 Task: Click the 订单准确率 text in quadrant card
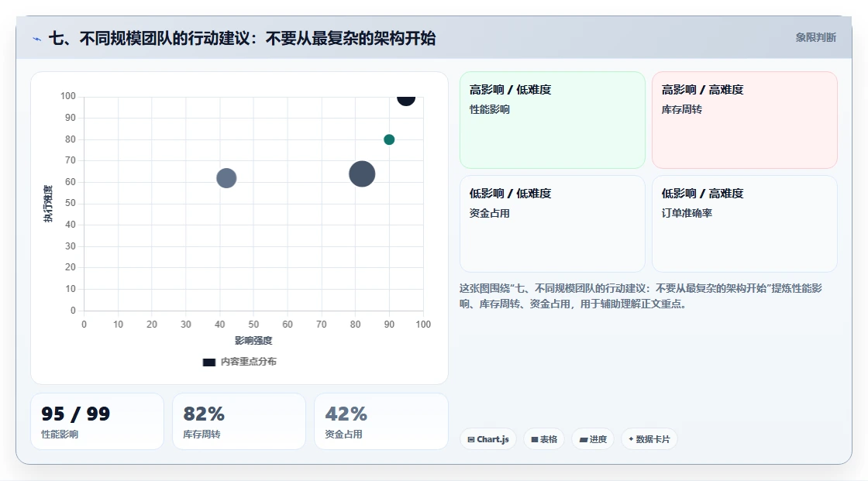pos(687,213)
